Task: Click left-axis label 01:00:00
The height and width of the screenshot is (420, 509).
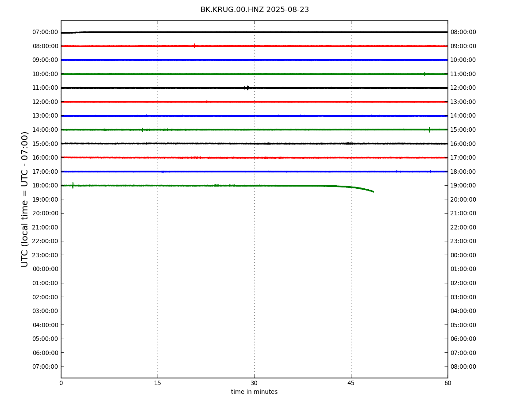Action: point(46,283)
